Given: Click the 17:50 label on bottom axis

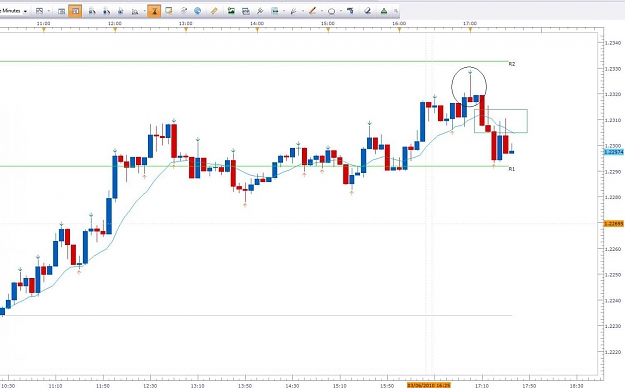Looking at the screenshot, I should point(529,386).
